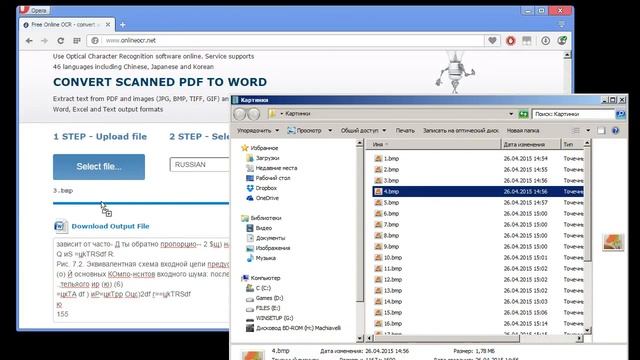Click Записать на оптический диск
Screen dimensions: 640x360
coord(461,131)
